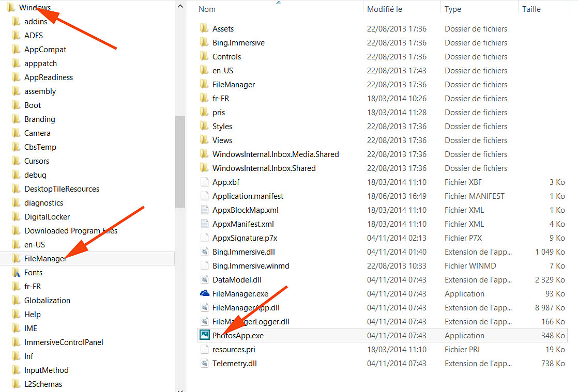Select the Windows folder in tree

click(x=35, y=8)
